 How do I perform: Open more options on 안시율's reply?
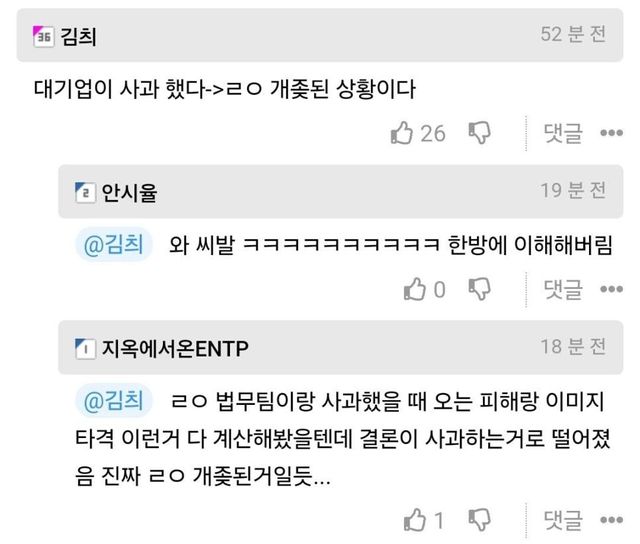point(611,289)
